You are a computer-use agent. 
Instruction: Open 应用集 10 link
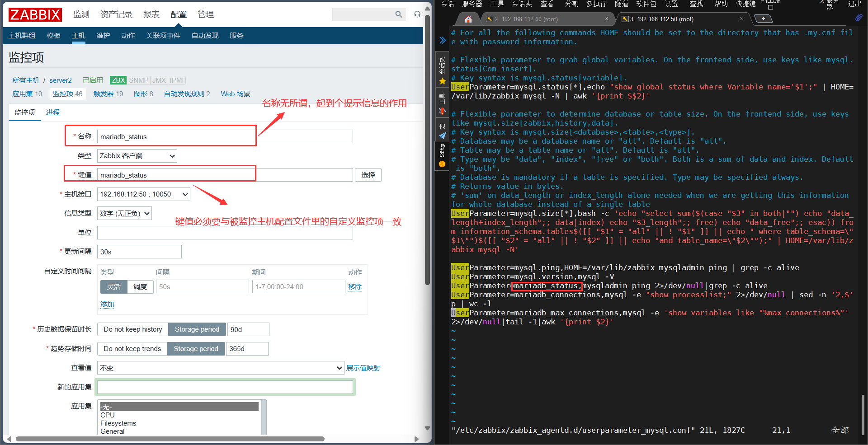pyautogui.click(x=27, y=94)
